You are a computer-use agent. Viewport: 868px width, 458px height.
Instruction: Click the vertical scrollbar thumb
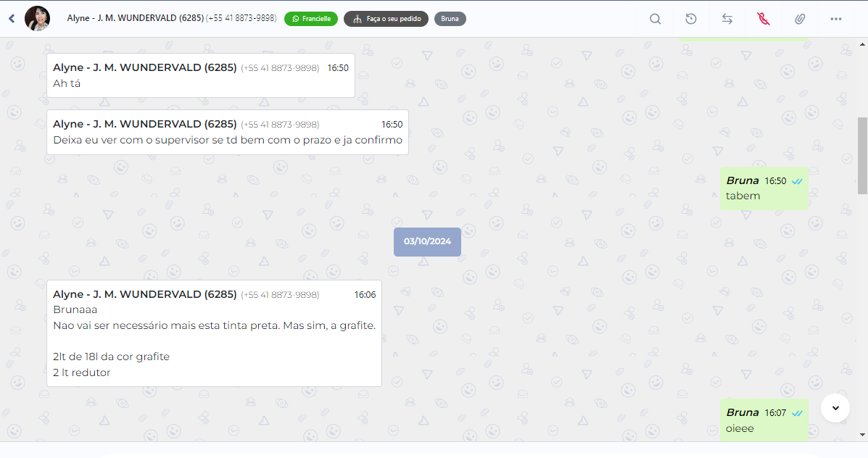862,155
